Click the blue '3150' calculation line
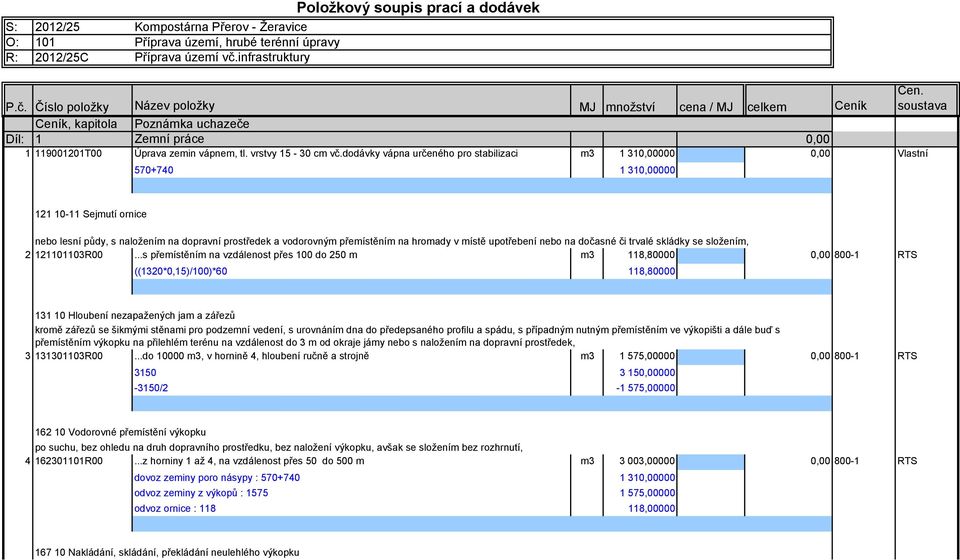The height and width of the screenshot is (560, 960). 145,373
